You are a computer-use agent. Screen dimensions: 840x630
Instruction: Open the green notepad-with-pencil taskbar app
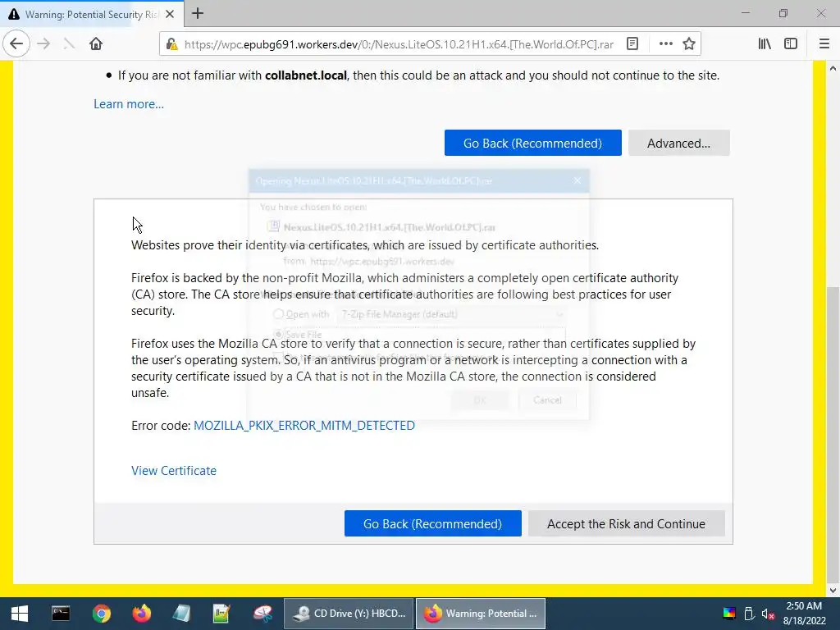coord(221,614)
